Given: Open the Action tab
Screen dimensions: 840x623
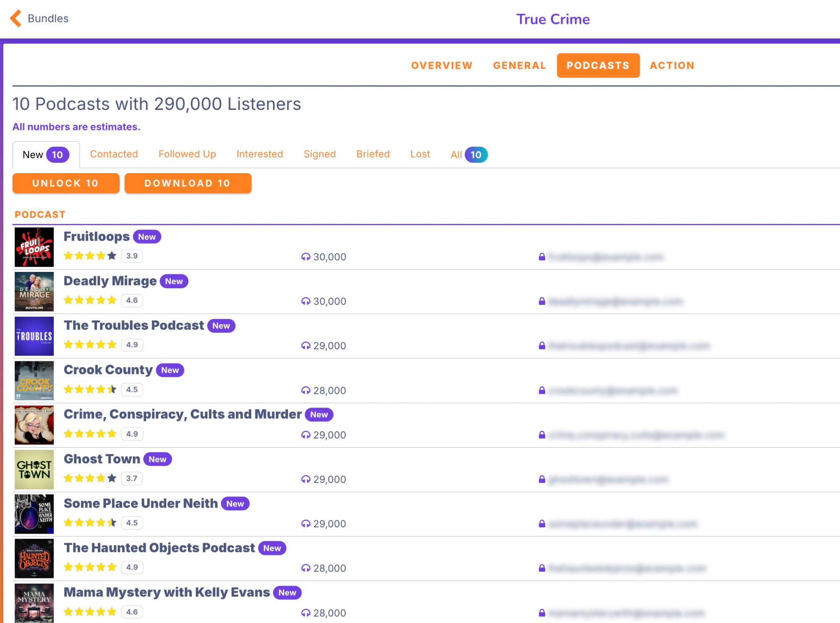Looking at the screenshot, I should pyautogui.click(x=672, y=65).
